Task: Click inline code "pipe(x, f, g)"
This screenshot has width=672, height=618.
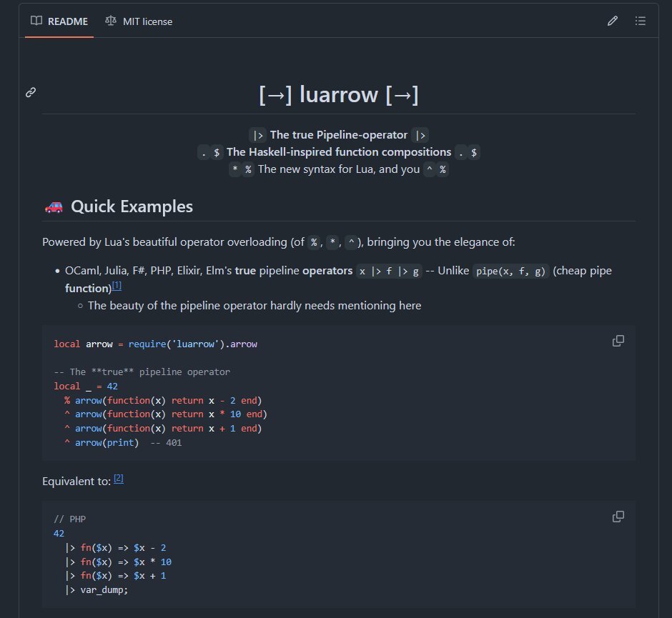Action: [x=510, y=271]
